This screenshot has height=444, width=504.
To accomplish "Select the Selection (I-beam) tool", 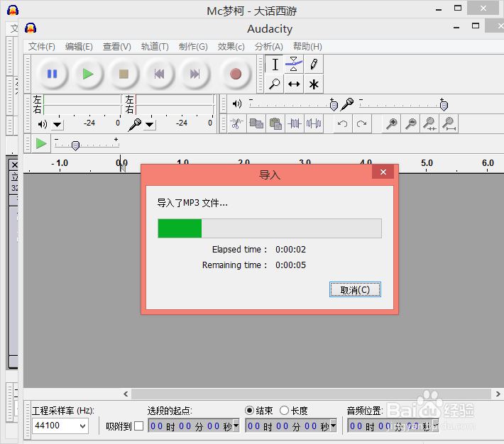I will (275, 65).
